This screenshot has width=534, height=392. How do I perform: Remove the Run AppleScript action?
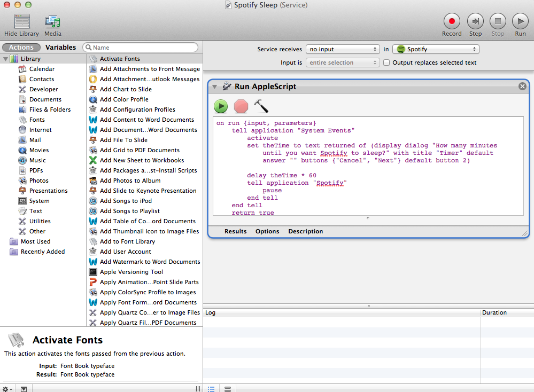point(522,87)
